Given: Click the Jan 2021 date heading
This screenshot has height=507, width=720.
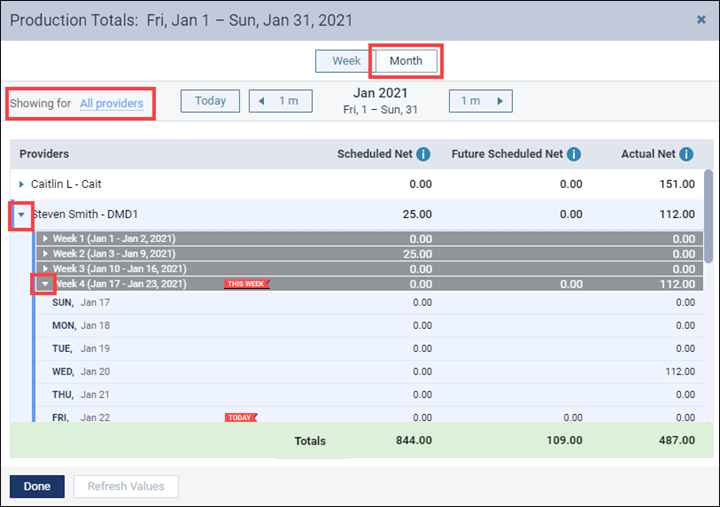Looking at the screenshot, I should click(380, 93).
